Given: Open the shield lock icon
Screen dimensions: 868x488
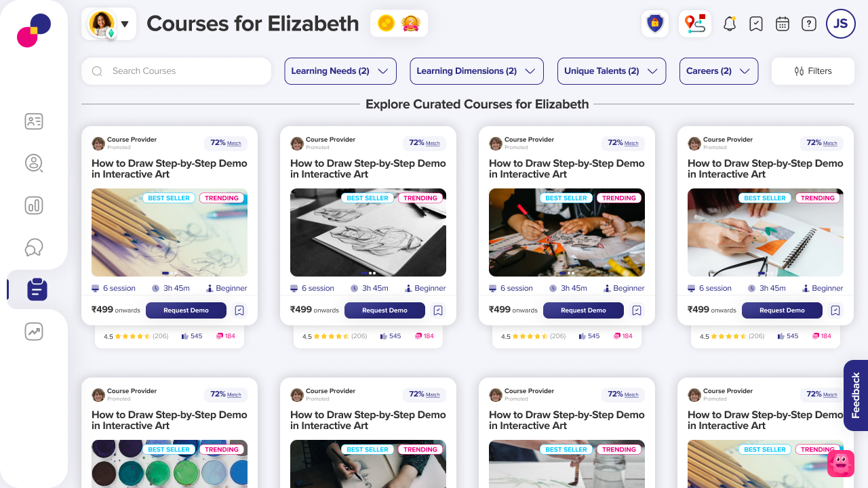Looking at the screenshot, I should (x=655, y=24).
